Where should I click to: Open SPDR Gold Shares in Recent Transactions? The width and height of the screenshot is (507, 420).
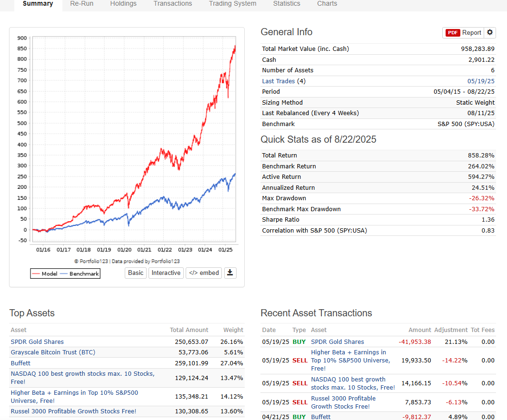(x=337, y=342)
